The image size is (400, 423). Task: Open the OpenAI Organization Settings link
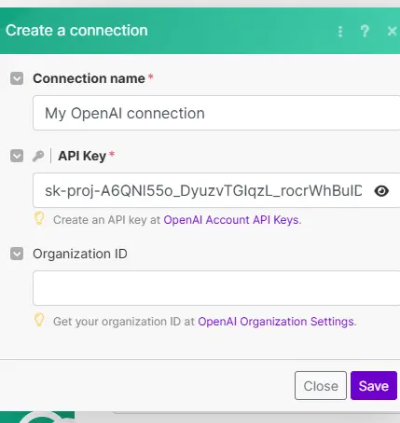[276, 322]
